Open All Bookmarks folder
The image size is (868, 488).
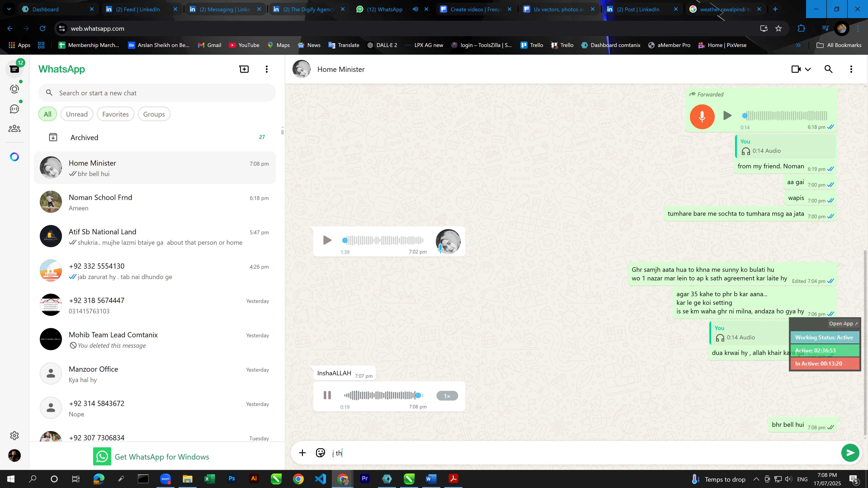839,45
